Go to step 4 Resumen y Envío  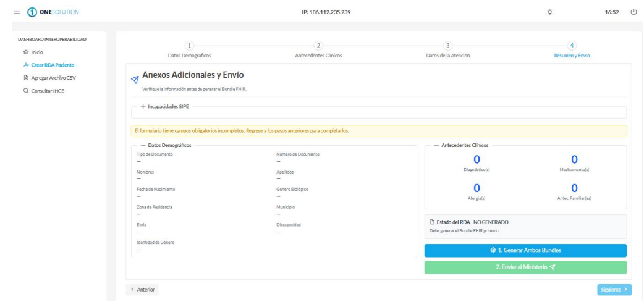[572, 50]
